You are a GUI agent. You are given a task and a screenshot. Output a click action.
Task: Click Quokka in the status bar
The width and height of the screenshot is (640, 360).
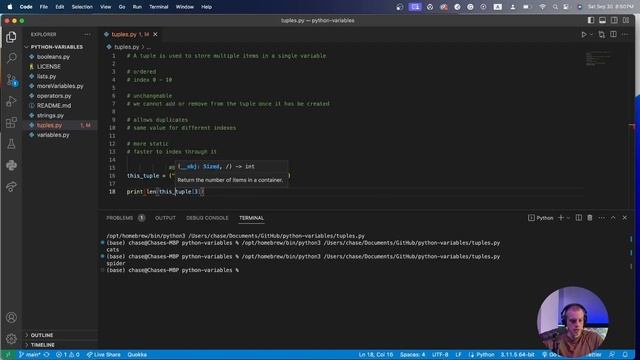137,355
